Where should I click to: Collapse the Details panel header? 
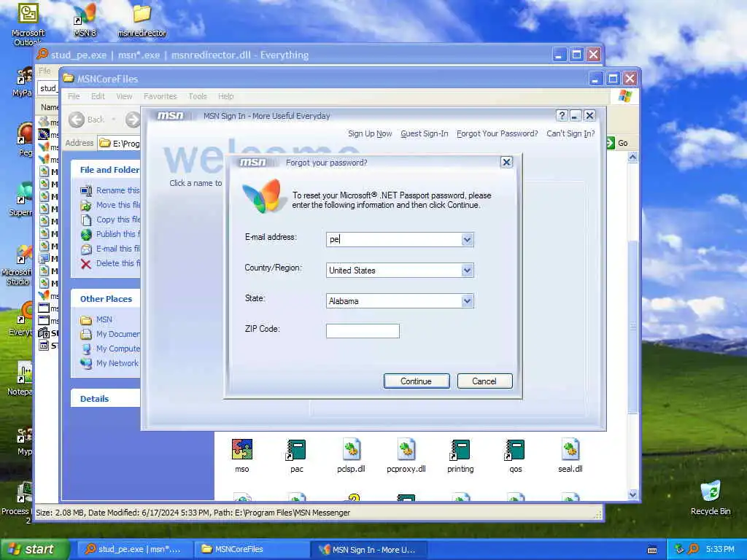(x=106, y=399)
